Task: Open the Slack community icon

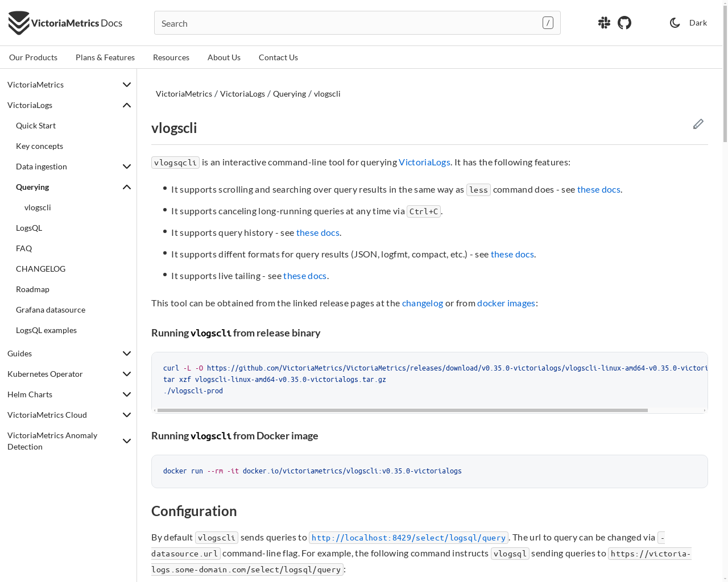Action: [x=604, y=23]
